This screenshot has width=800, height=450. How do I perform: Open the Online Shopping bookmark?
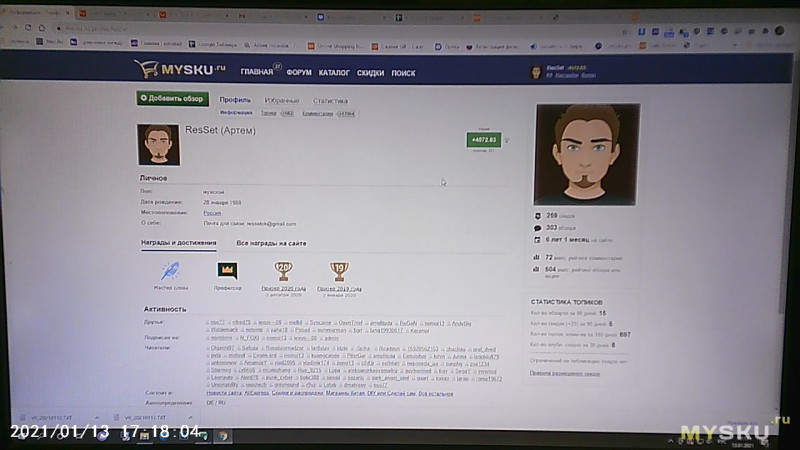[x=334, y=45]
